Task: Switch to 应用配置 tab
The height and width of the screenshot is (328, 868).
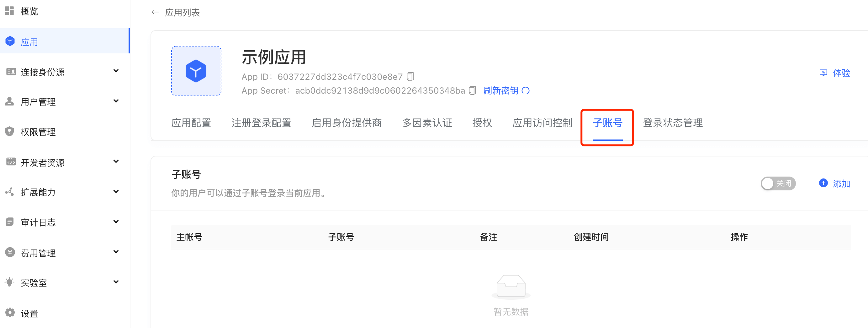Action: point(191,123)
